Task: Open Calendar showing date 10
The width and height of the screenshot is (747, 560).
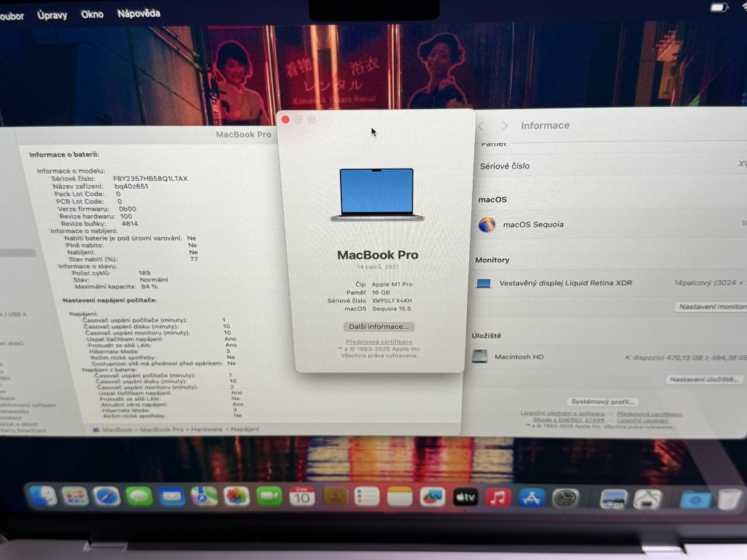Action: pyautogui.click(x=301, y=497)
